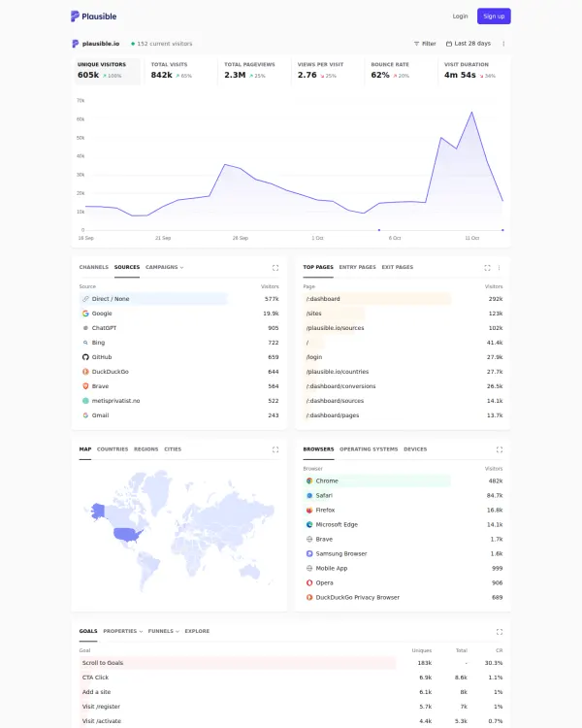Viewport: 582px width, 728px height.
Task: Open the plausible.io site switcher
Action: click(96, 44)
